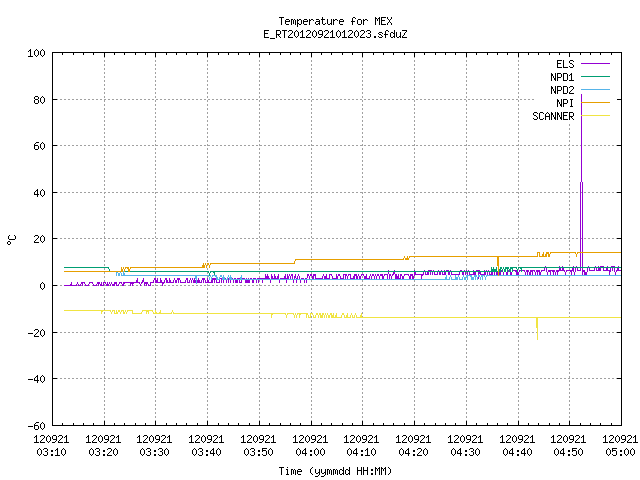
Task: Click the y-axis label 40
Action: click(39, 193)
